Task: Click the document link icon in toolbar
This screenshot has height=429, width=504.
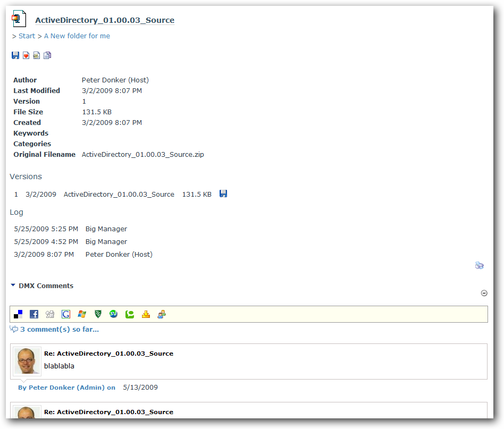Action: click(x=37, y=55)
